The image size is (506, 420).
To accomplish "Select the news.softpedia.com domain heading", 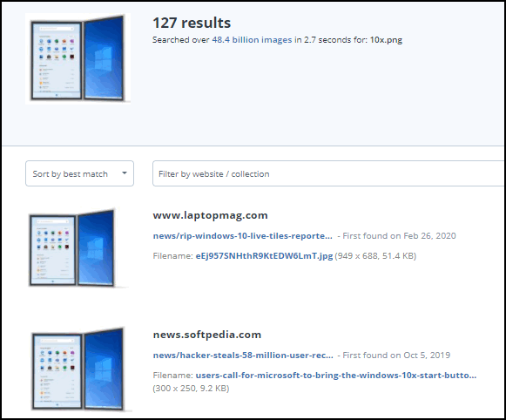I will click(207, 335).
